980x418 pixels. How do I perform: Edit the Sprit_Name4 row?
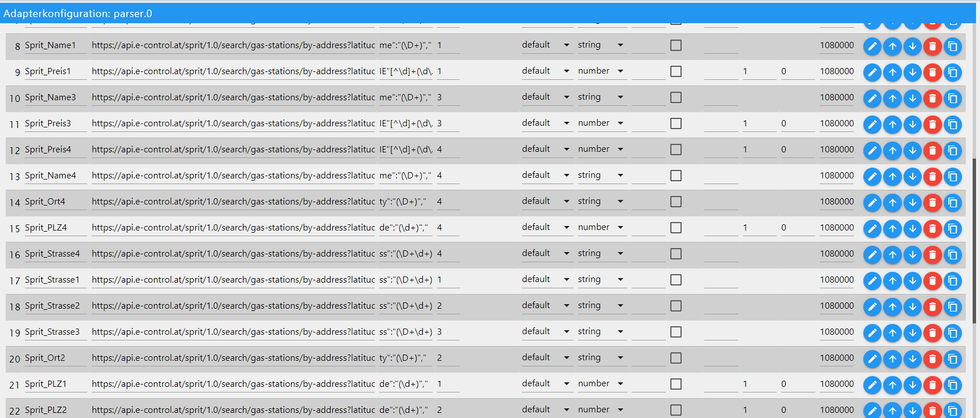(x=872, y=176)
